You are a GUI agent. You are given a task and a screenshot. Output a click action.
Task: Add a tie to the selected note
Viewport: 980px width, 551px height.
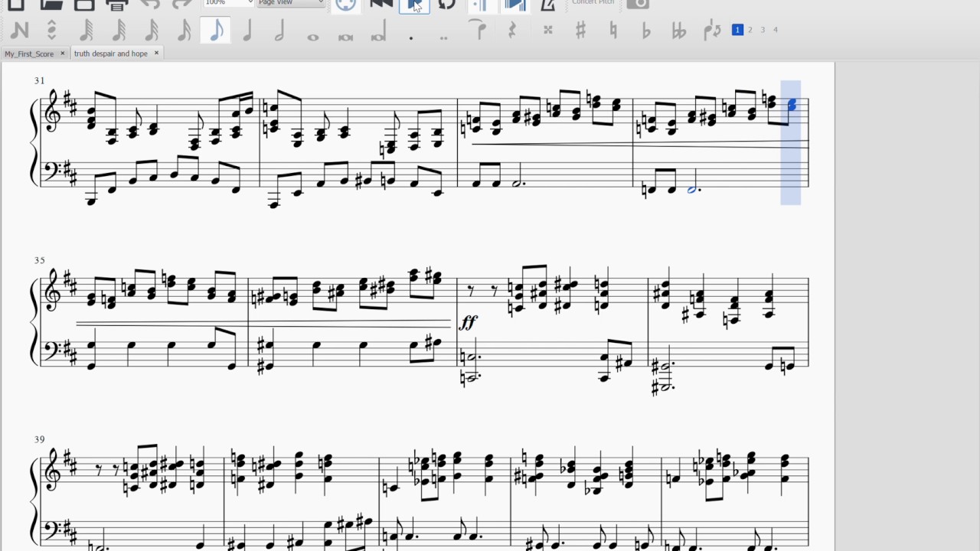[x=478, y=31]
